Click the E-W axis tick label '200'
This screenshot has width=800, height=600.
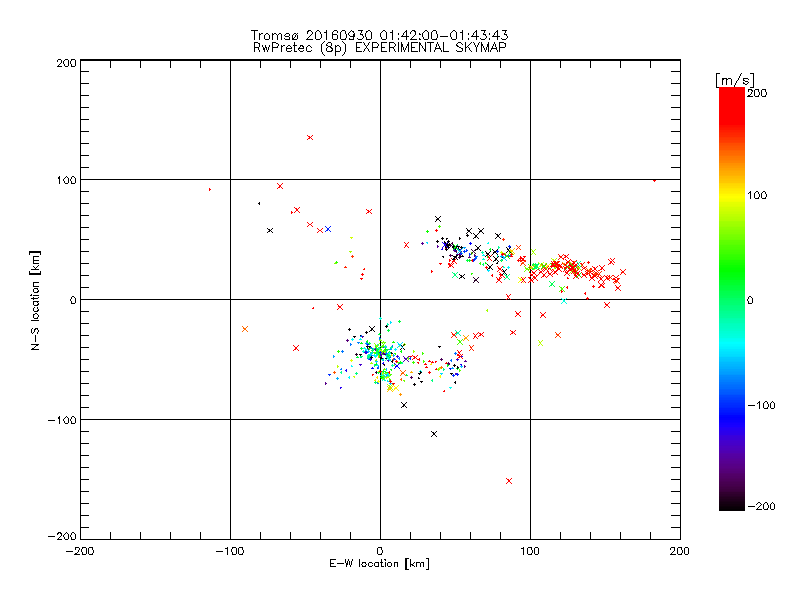click(680, 551)
